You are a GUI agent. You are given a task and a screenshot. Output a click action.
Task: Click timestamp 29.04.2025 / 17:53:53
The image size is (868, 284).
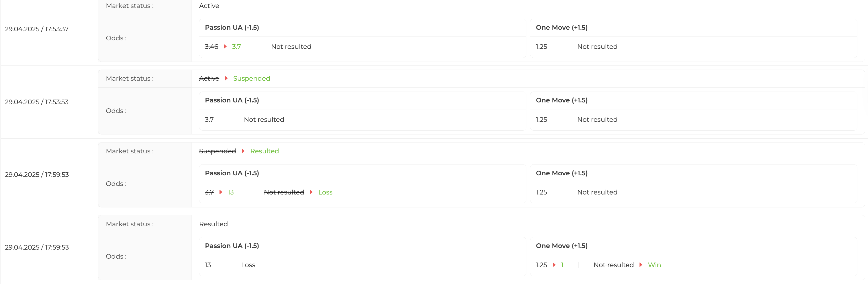click(37, 102)
